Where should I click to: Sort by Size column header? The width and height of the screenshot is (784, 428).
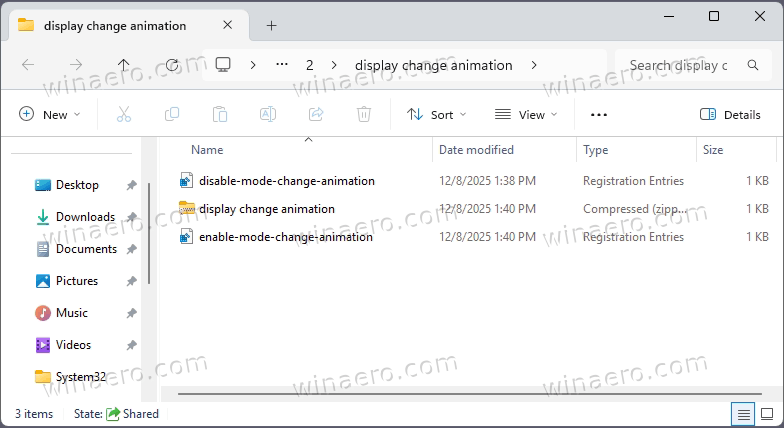pos(712,150)
